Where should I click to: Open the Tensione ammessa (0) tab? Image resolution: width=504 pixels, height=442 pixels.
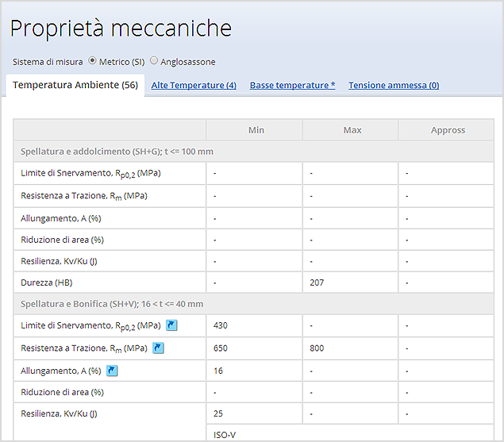pyautogui.click(x=394, y=85)
